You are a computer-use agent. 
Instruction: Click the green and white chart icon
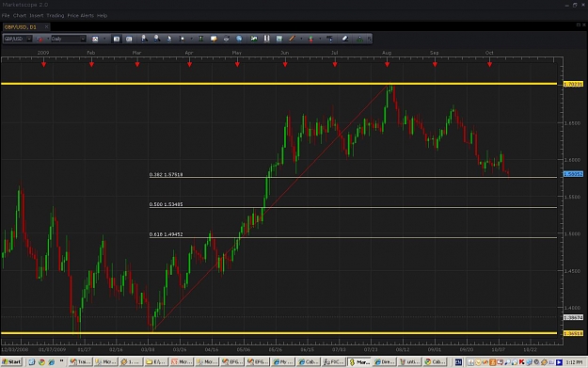point(254,39)
